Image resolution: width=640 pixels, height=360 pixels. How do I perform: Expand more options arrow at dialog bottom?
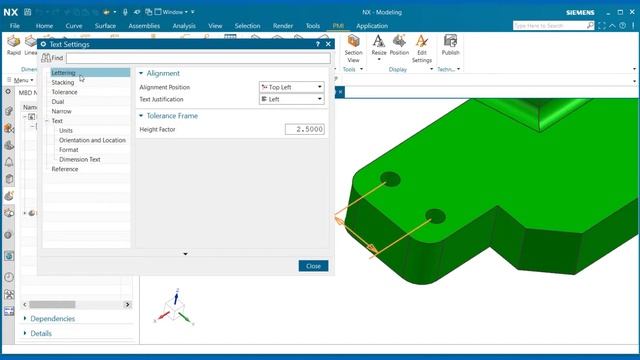tap(185, 254)
